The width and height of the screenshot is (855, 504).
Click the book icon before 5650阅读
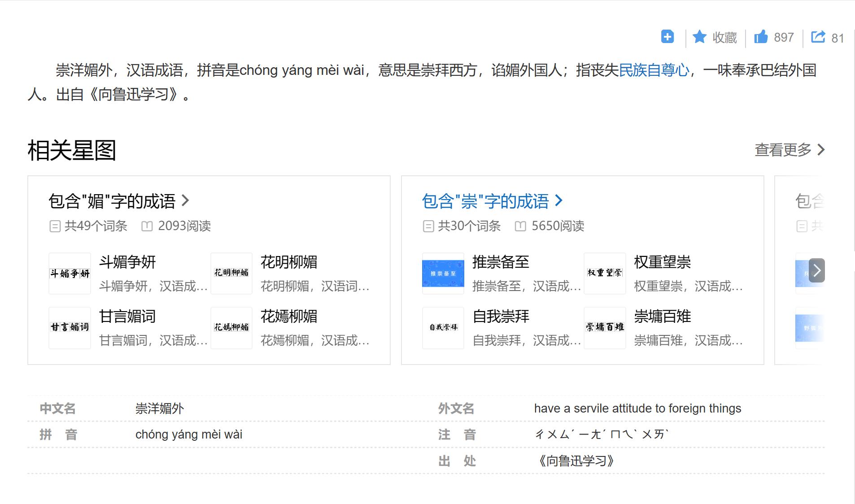coord(521,226)
